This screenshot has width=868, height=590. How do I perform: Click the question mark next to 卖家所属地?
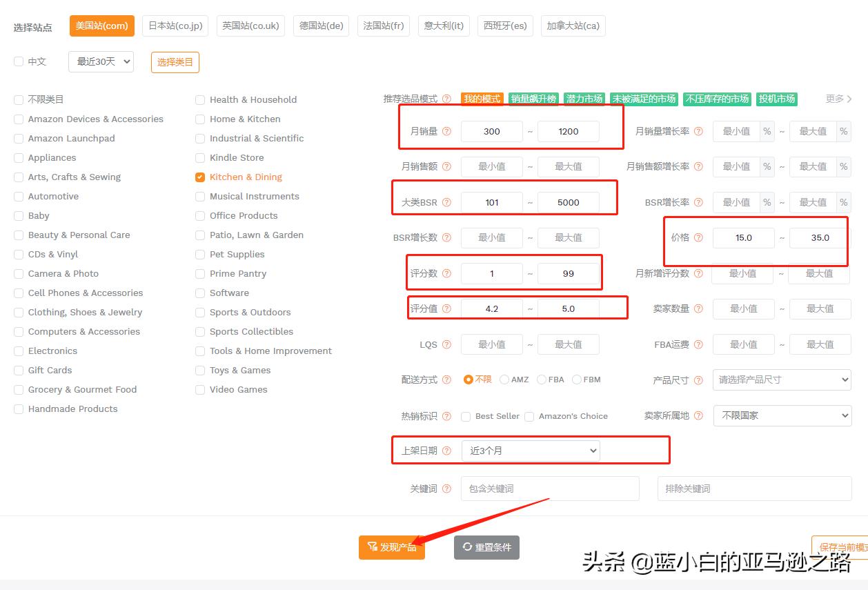(699, 415)
